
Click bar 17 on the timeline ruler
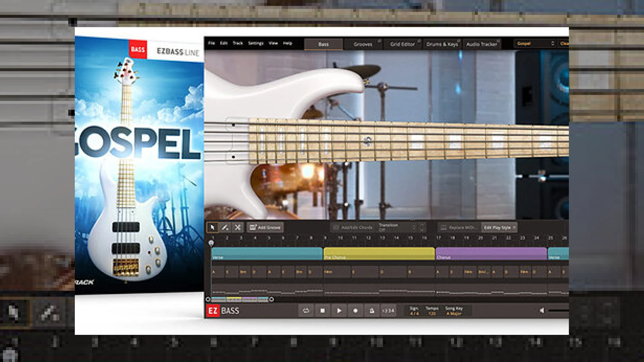438,238
